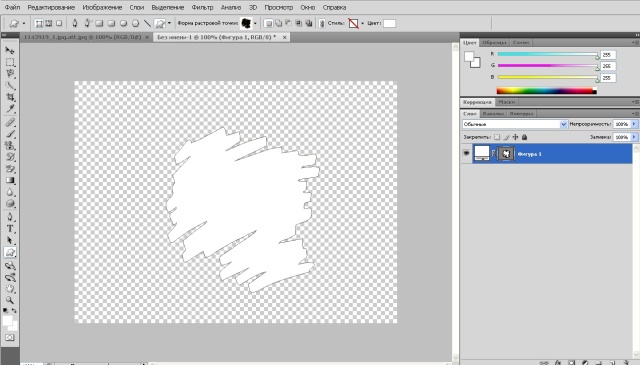Select the Clone Stamp tool
This screenshot has width=640, height=365.
pyautogui.click(x=10, y=145)
